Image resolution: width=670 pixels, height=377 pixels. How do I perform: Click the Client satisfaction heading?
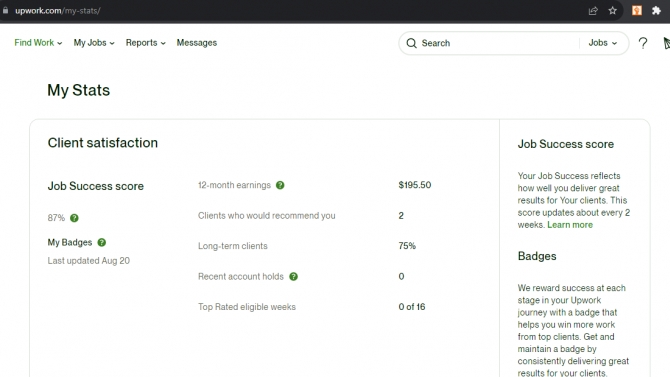pyautogui.click(x=103, y=143)
